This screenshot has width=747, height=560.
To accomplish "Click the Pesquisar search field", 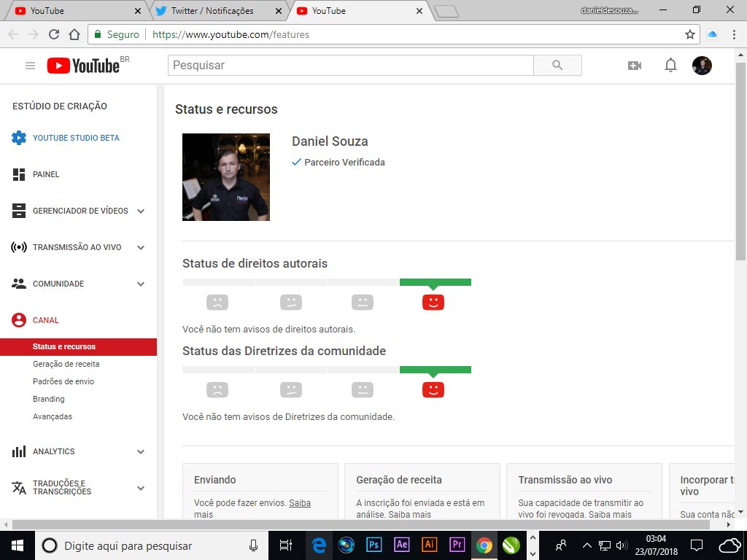I will click(x=351, y=65).
